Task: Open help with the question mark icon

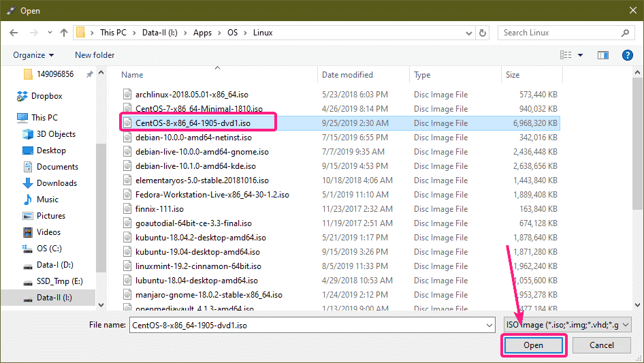Action: [x=628, y=55]
